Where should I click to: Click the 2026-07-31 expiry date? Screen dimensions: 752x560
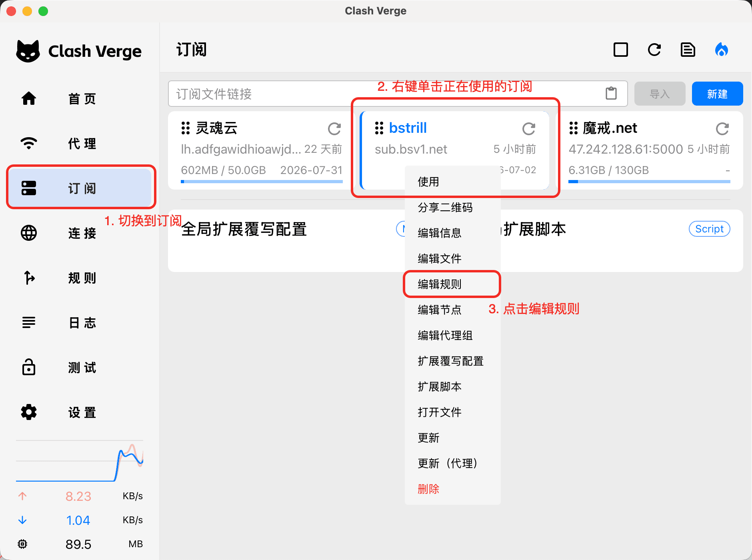coord(311,170)
